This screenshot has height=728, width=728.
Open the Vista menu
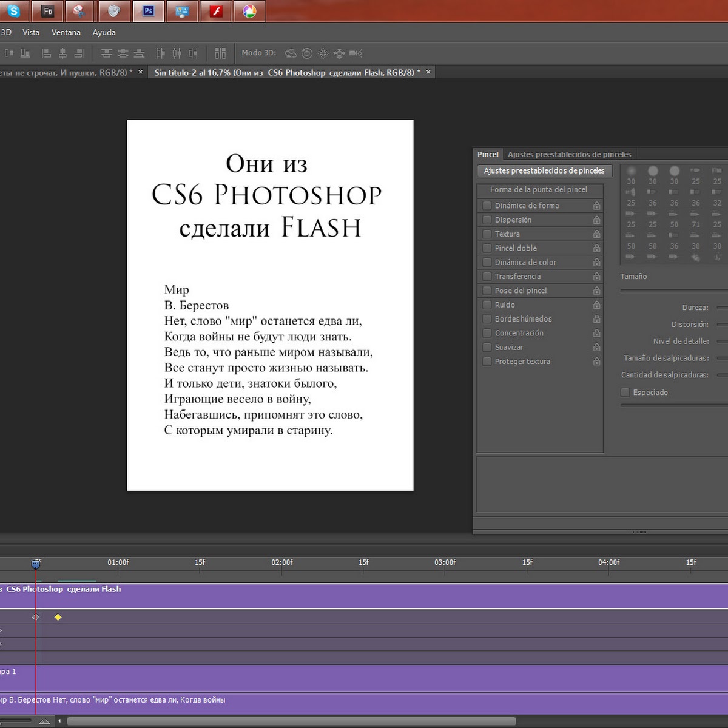(31, 32)
